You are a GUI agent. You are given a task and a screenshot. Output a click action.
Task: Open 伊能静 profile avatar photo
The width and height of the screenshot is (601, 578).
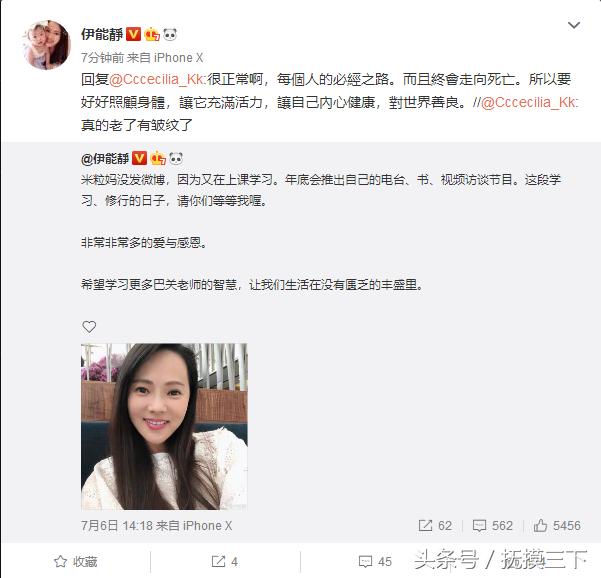47,45
